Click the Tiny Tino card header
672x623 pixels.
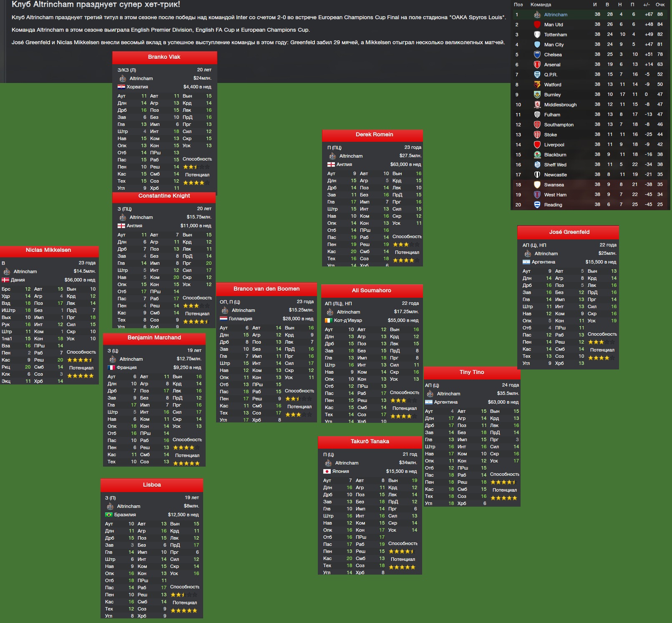[x=472, y=372]
